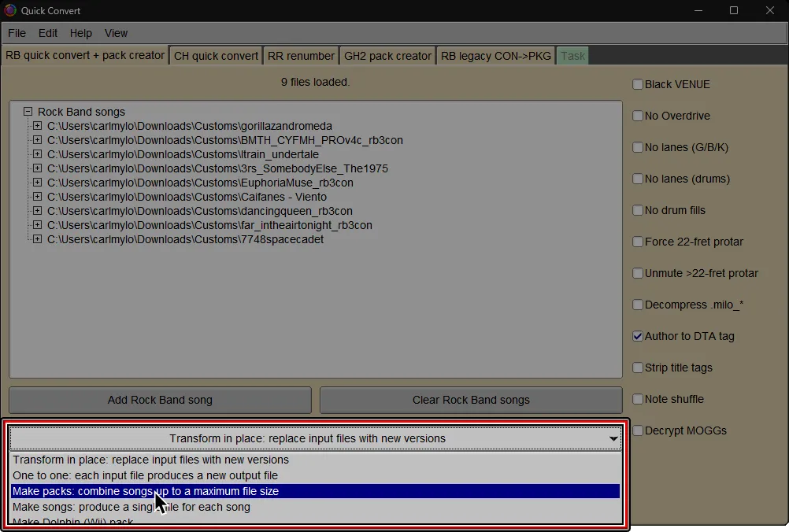789x532 pixels.
Task: Enable Decrypt MOGGs
Action: [637, 430]
